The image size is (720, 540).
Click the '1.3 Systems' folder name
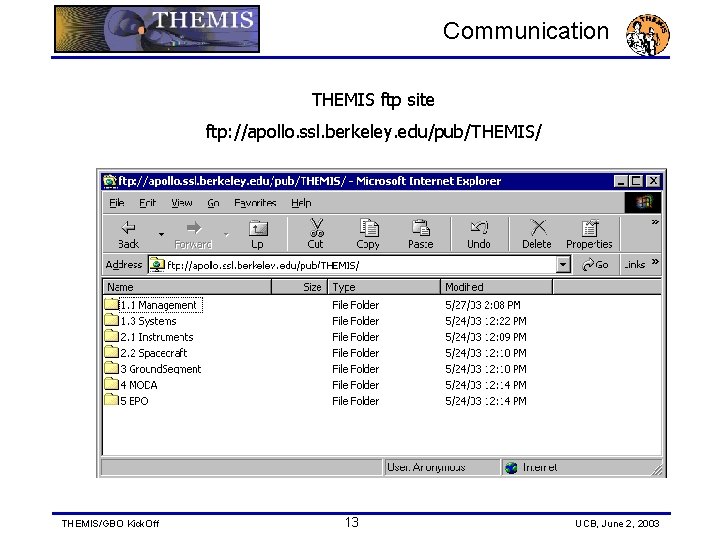[x=148, y=321]
